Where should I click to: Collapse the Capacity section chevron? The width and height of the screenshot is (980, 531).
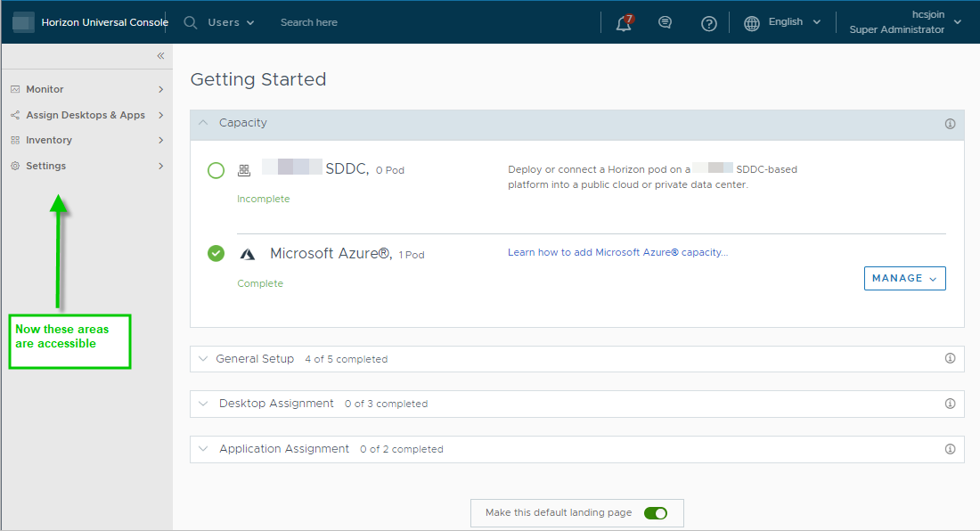[203, 123]
